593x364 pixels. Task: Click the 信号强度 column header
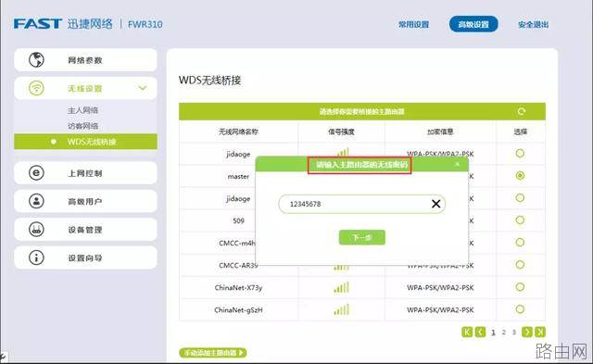point(341,132)
